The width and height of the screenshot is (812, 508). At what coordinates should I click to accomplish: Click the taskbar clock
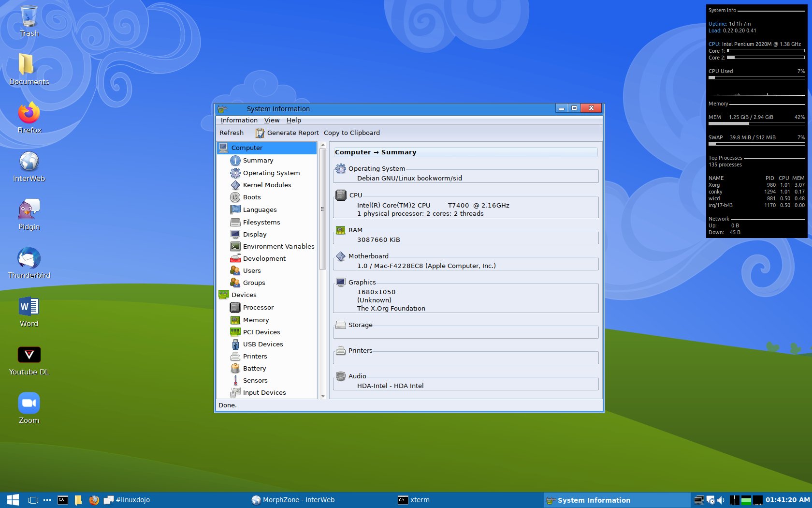coord(787,500)
